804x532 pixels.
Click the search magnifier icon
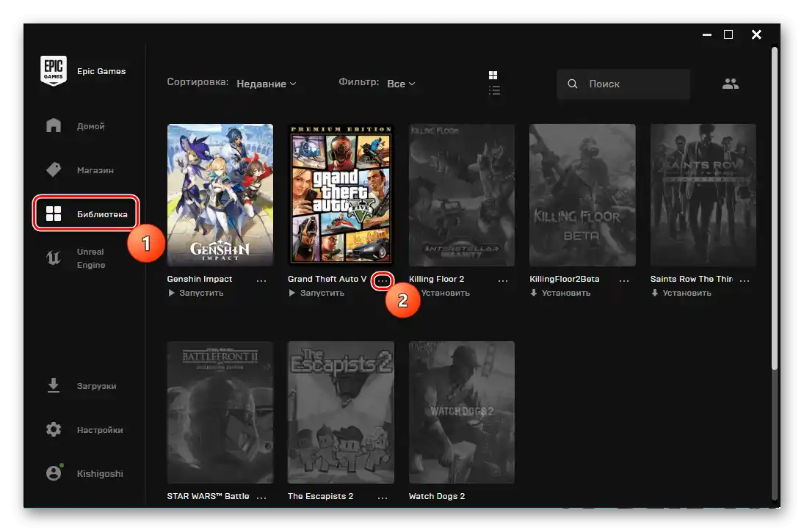click(x=573, y=84)
